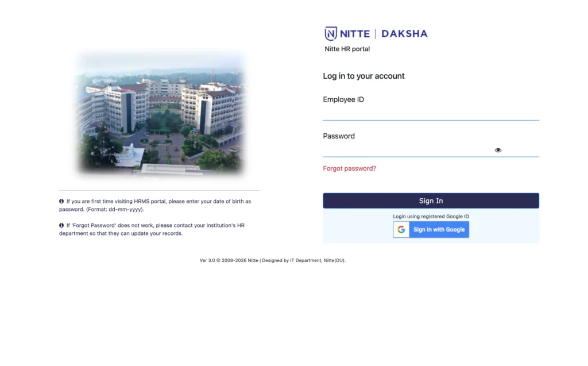Click the Nitte HR portal subtitle

pyautogui.click(x=347, y=49)
